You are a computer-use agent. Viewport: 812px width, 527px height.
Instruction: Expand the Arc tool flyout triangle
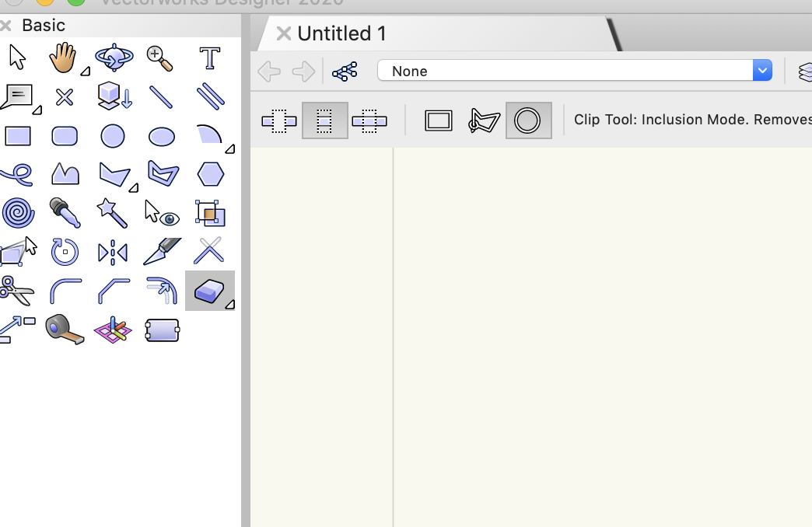[x=229, y=148]
